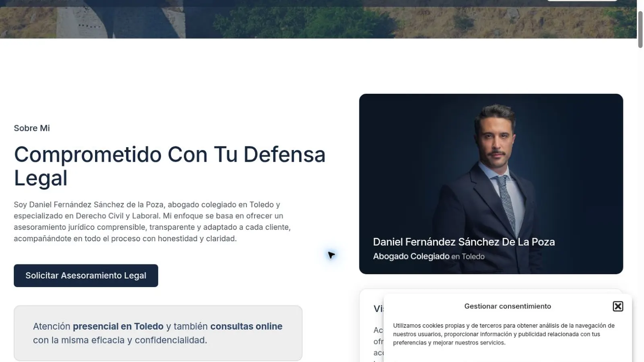
Task: Click the 'presencial en Toledo' bold text
Action: point(118,326)
